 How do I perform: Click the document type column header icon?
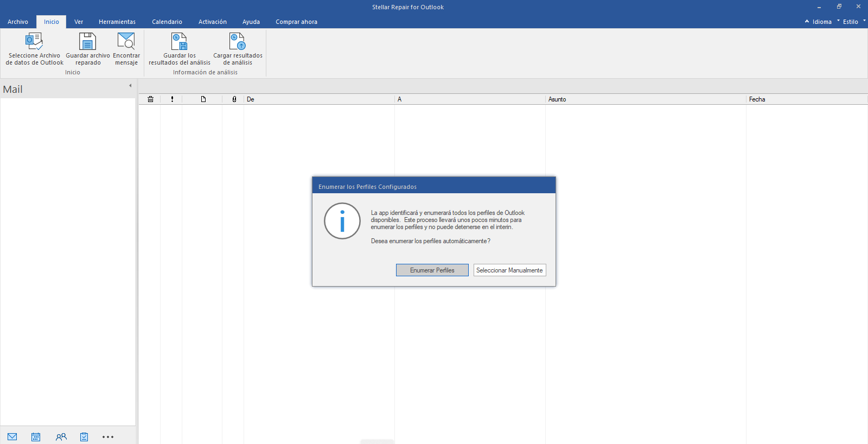pos(203,99)
